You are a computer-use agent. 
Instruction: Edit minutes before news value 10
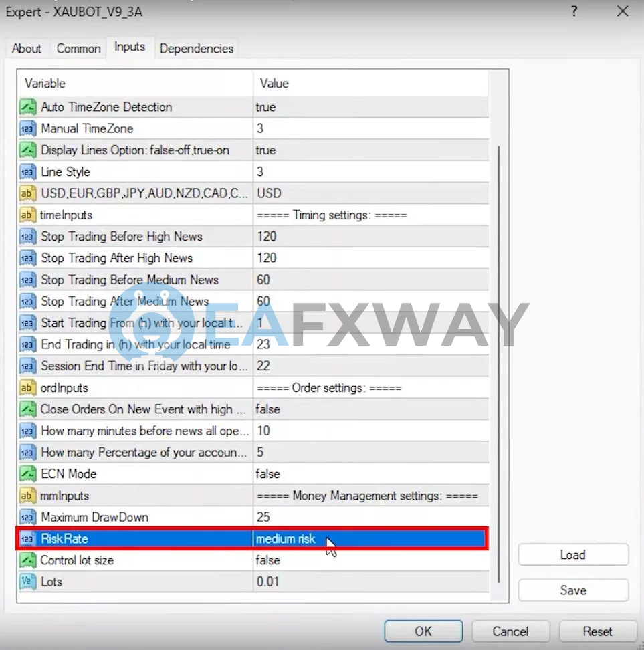[370, 431]
